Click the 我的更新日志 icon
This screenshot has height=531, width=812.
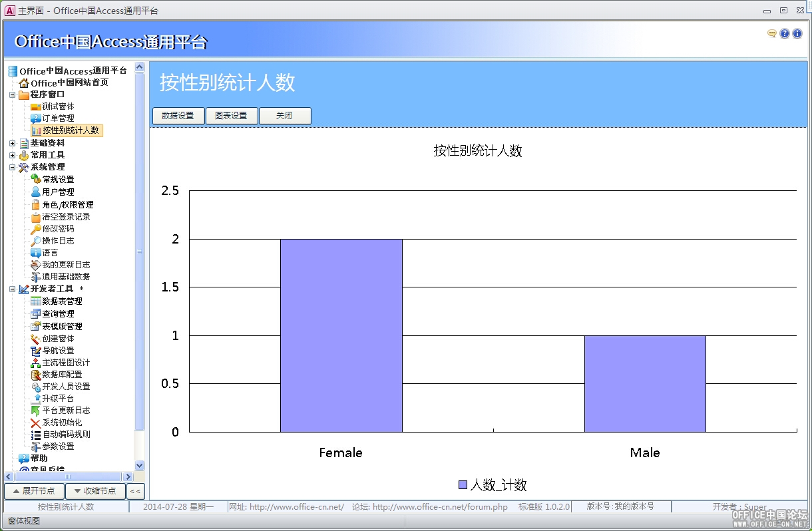pyautogui.click(x=36, y=264)
